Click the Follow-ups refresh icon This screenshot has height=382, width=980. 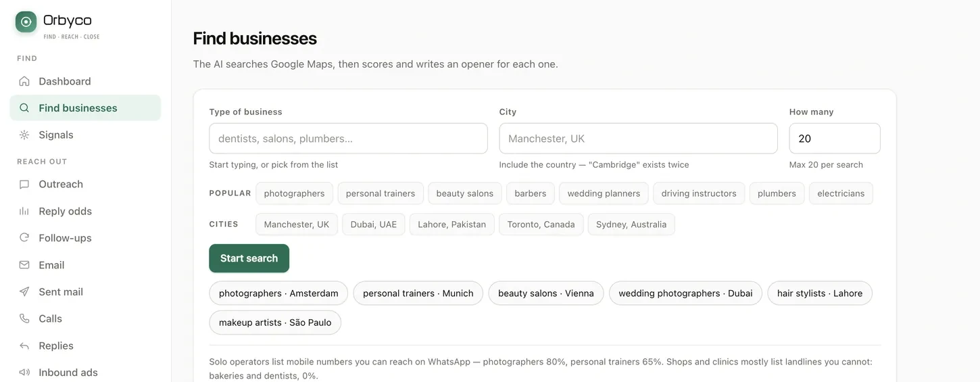(24, 238)
